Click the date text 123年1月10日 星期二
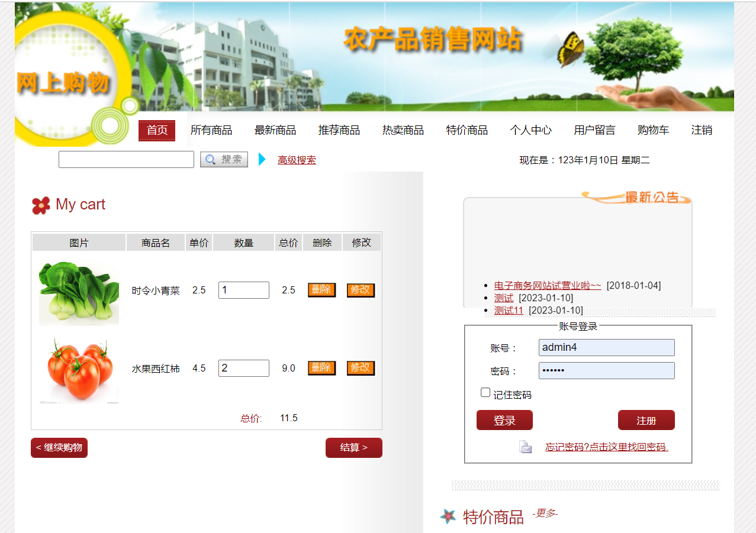The height and width of the screenshot is (533, 756). (604, 160)
